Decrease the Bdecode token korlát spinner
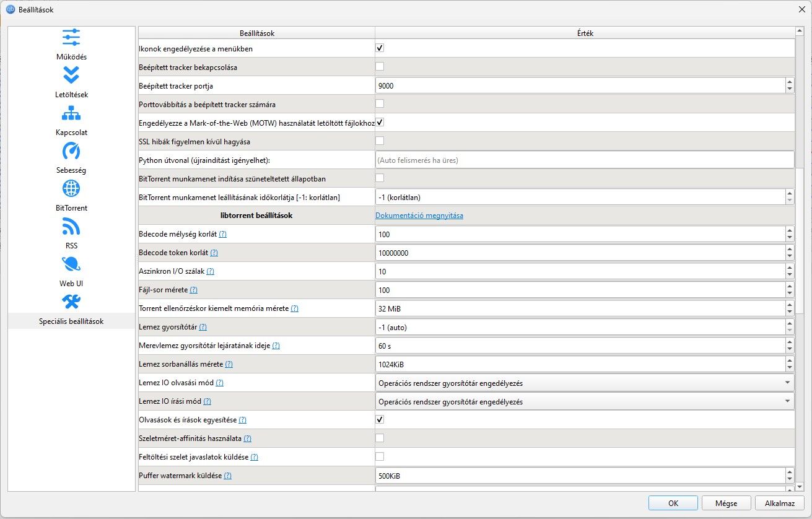 [789, 256]
